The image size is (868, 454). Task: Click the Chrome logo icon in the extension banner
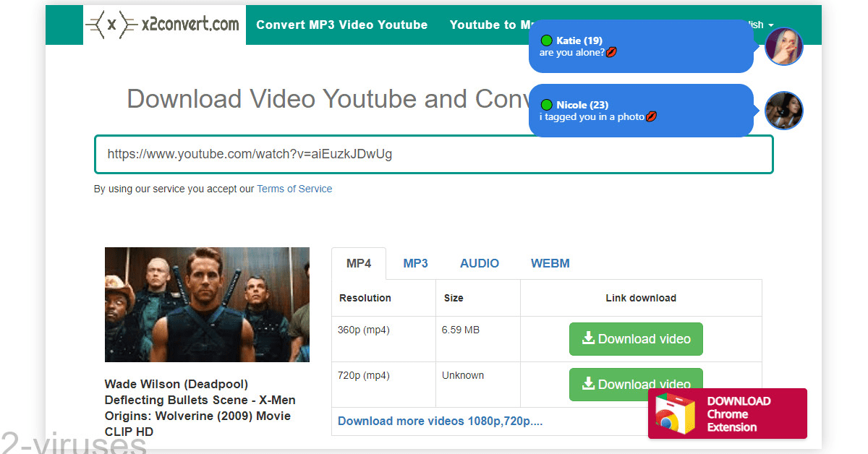(x=675, y=415)
